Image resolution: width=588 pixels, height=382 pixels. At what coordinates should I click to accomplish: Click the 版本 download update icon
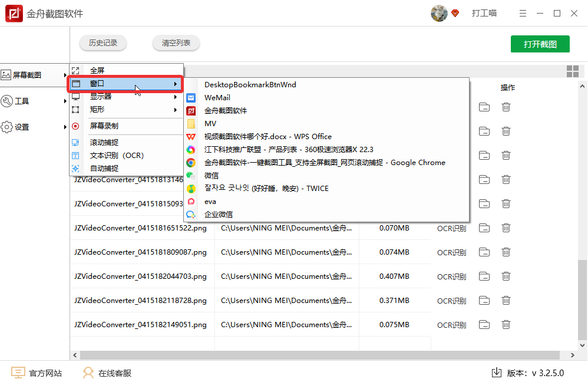coord(497,372)
